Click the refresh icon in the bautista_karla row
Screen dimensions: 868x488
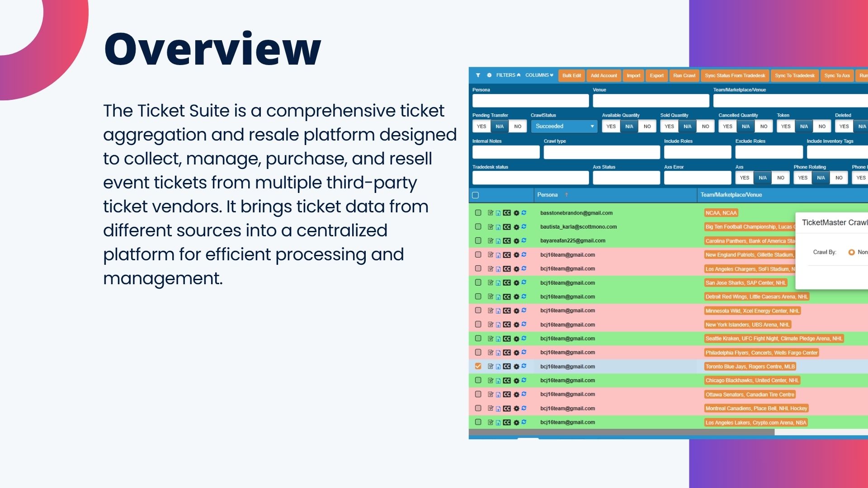(x=524, y=227)
